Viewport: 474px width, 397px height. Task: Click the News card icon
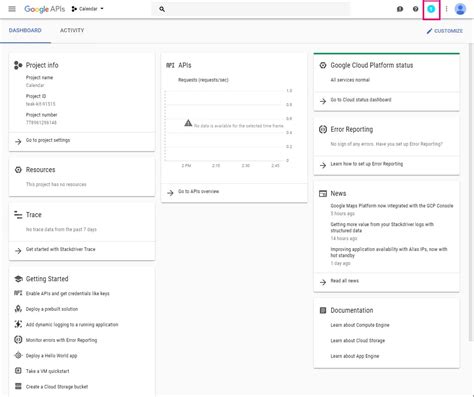[323, 193]
